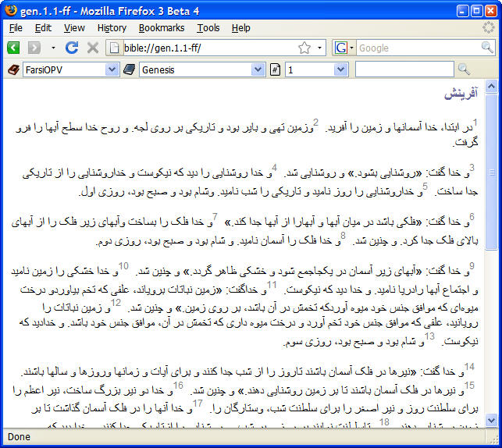Open the Help menu
Viewport: 502px width, 448px height.
[240, 28]
